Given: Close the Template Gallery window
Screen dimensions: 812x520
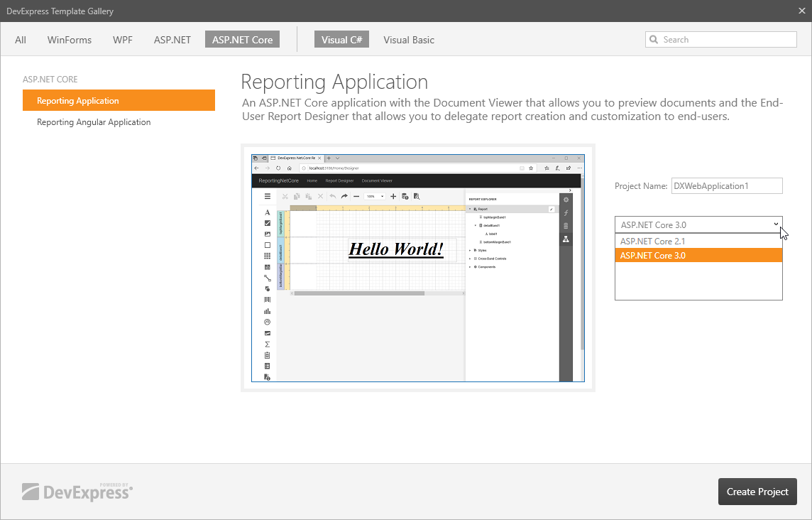Looking at the screenshot, I should coord(801,11).
